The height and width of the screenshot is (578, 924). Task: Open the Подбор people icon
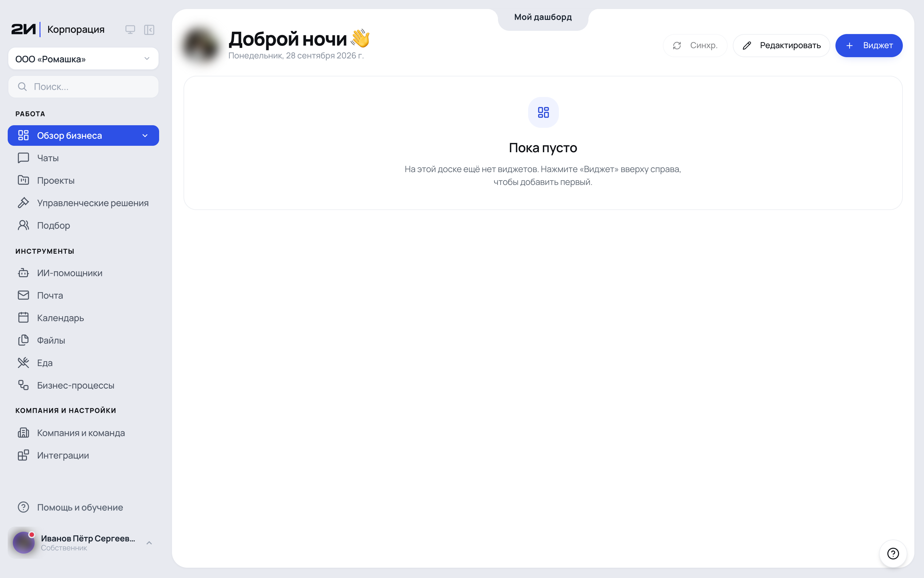(x=23, y=225)
